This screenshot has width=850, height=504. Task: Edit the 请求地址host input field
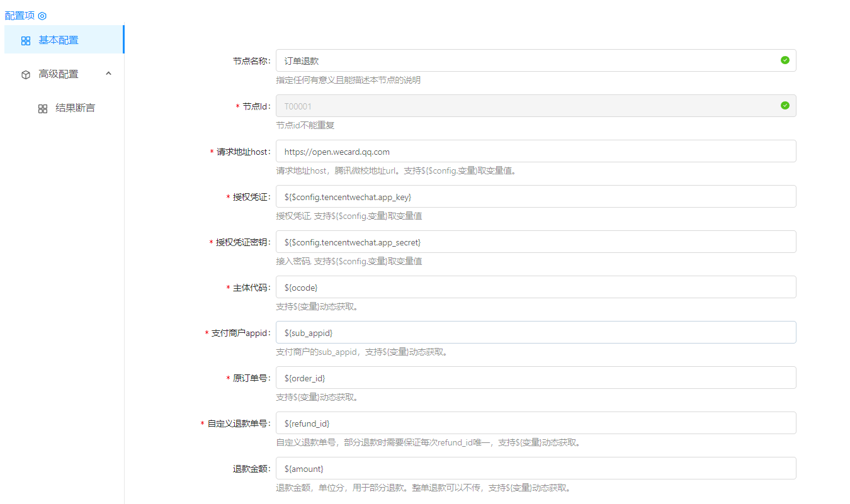[535, 151]
